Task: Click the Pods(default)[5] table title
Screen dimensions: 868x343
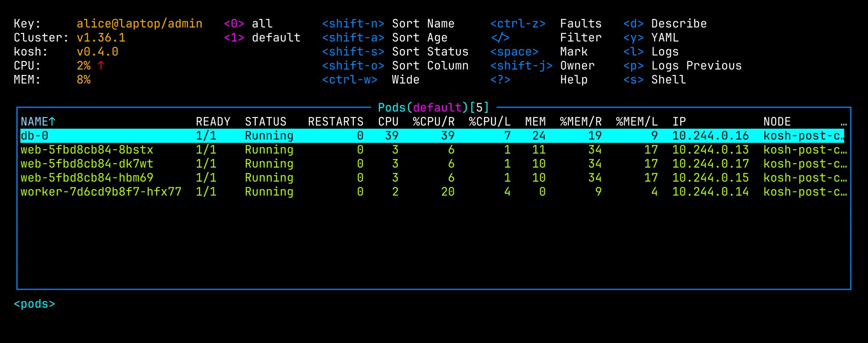Action: (x=434, y=108)
